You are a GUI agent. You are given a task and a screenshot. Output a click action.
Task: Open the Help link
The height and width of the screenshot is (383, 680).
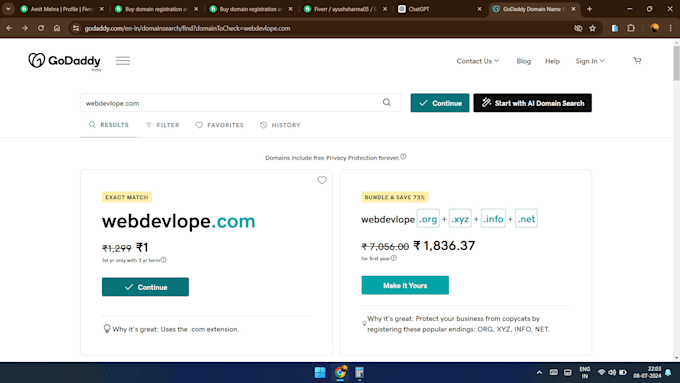tap(552, 61)
